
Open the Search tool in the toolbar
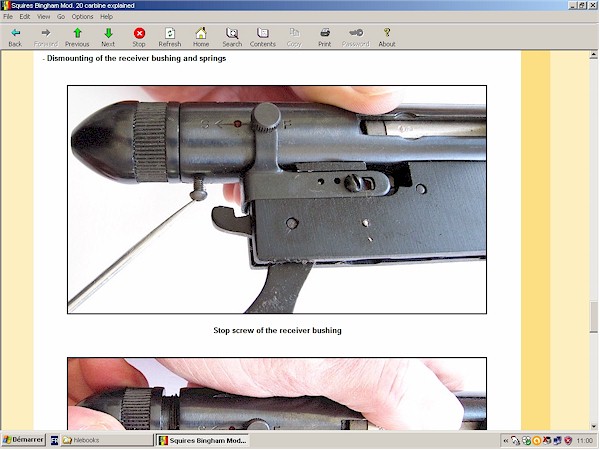point(232,33)
